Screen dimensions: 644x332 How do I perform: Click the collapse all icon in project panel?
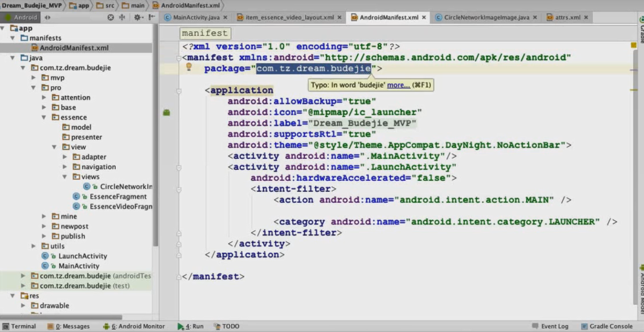tap(122, 17)
